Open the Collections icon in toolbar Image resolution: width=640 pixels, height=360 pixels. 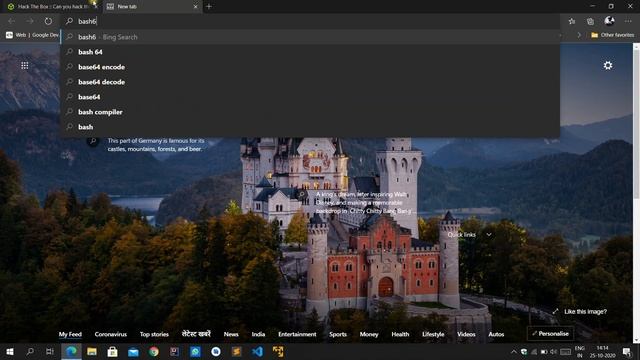(590, 21)
